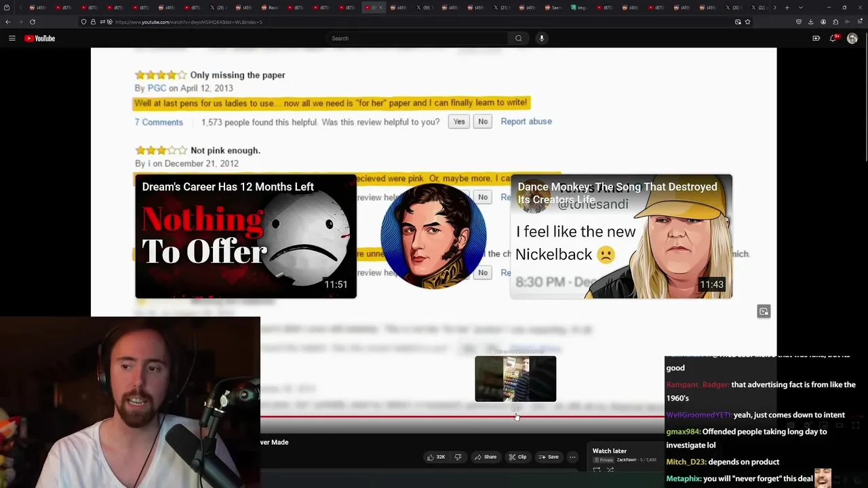This screenshot has width=868, height=488.
Task: Click reviewer name "PGC"
Action: click(157, 88)
